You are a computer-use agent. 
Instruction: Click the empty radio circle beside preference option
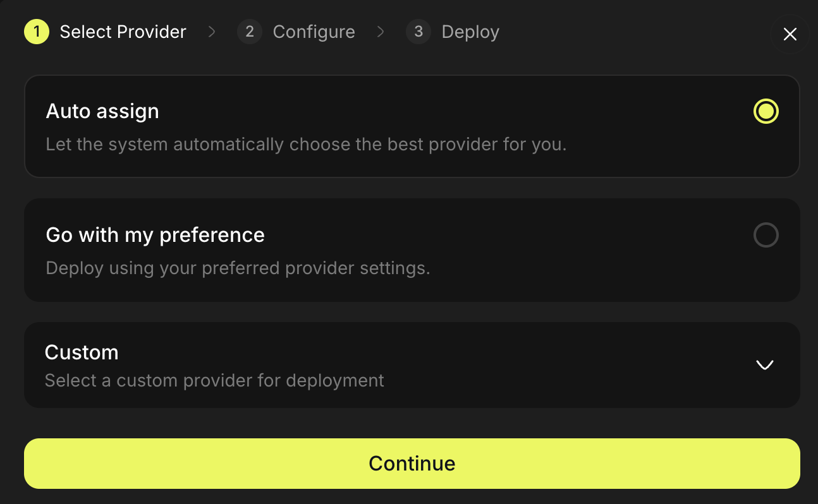[x=766, y=235]
